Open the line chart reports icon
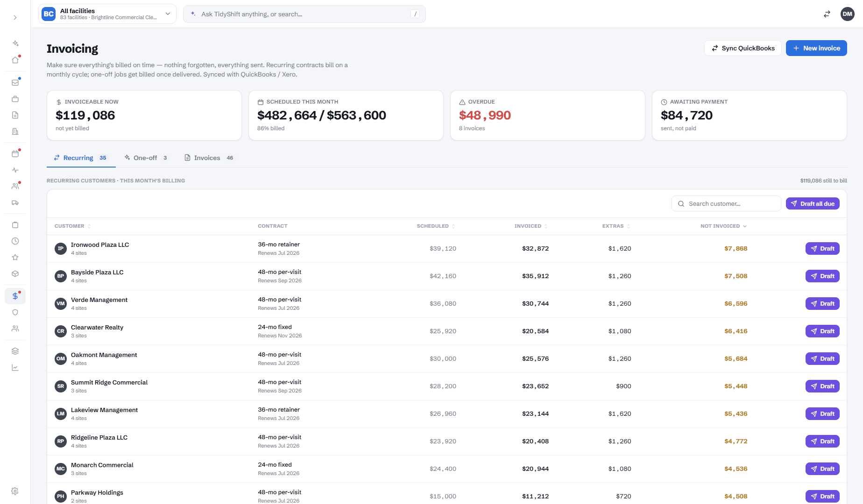 [x=15, y=368]
